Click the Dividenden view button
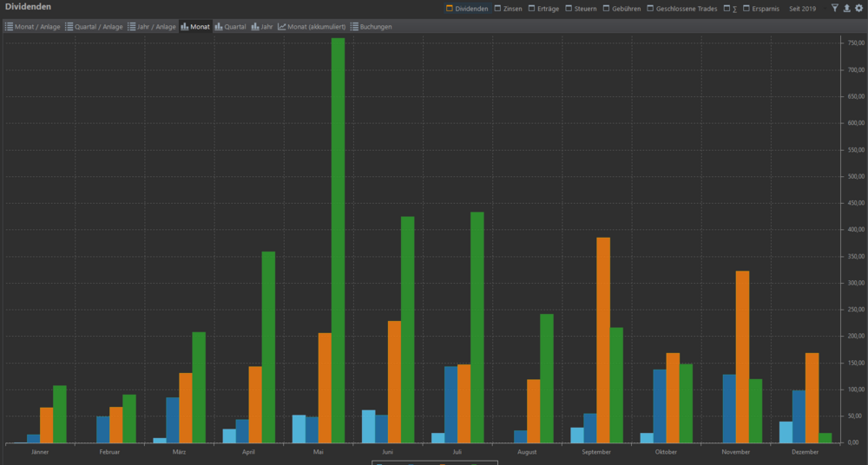Image resolution: width=868 pixels, height=465 pixels. [x=467, y=9]
